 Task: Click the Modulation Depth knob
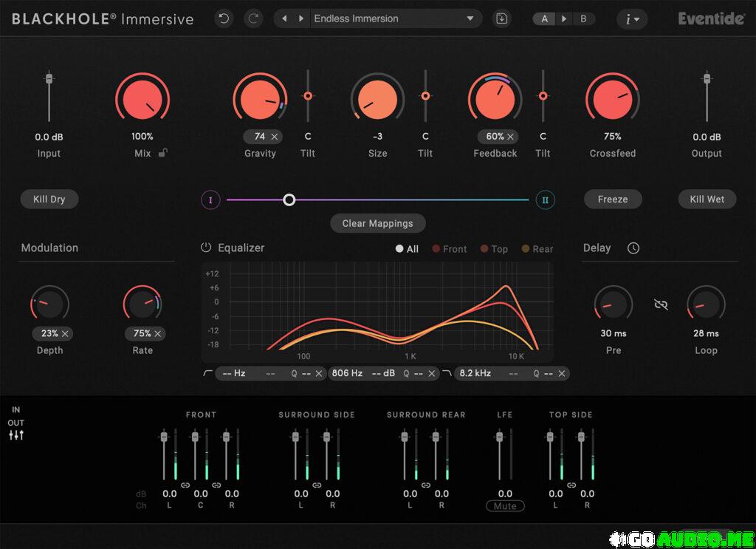click(49, 304)
